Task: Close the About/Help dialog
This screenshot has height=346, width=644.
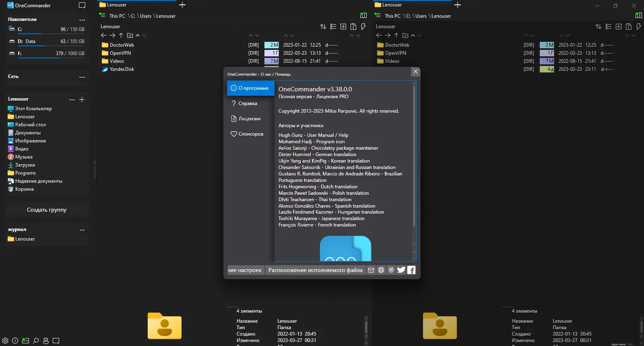Action: (x=416, y=72)
